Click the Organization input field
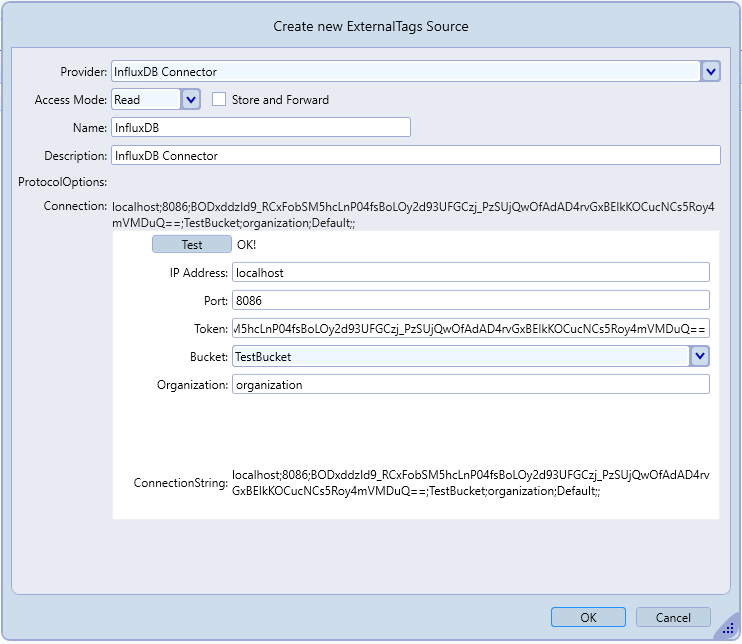Screen dimensions: 742x644 (470, 384)
